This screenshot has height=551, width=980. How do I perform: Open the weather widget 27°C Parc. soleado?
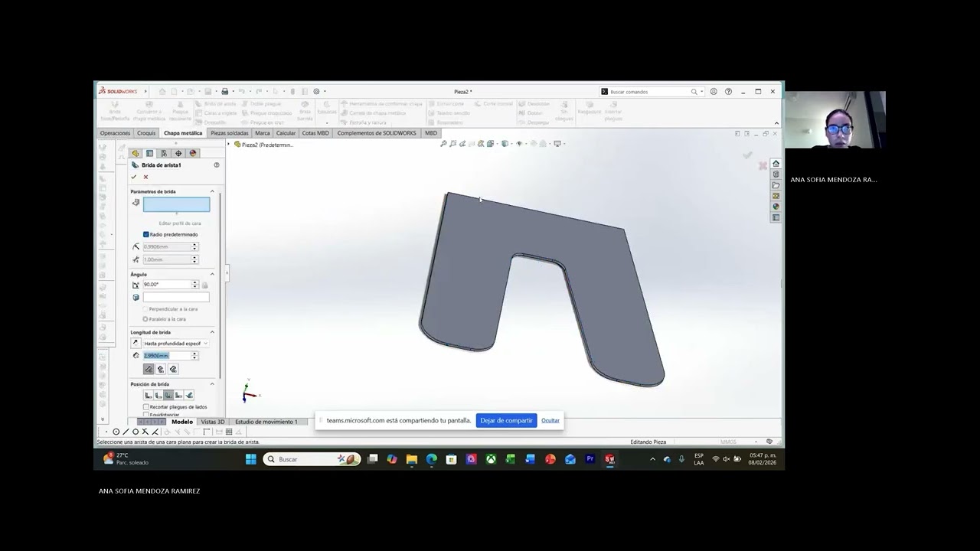[126, 459]
